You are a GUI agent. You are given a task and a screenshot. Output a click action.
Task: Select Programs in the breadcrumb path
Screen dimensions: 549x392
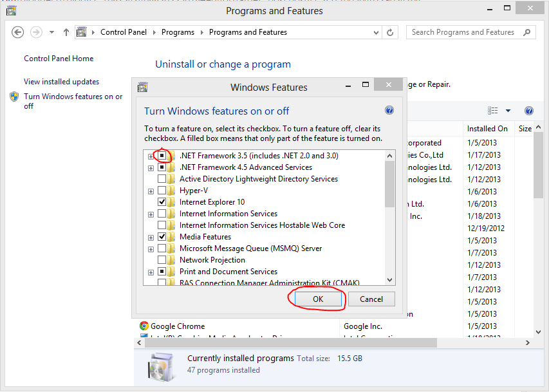pos(178,32)
